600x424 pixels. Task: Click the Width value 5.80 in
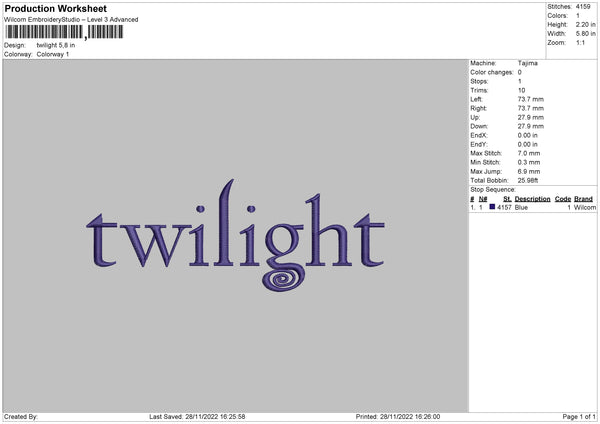[x=586, y=34]
